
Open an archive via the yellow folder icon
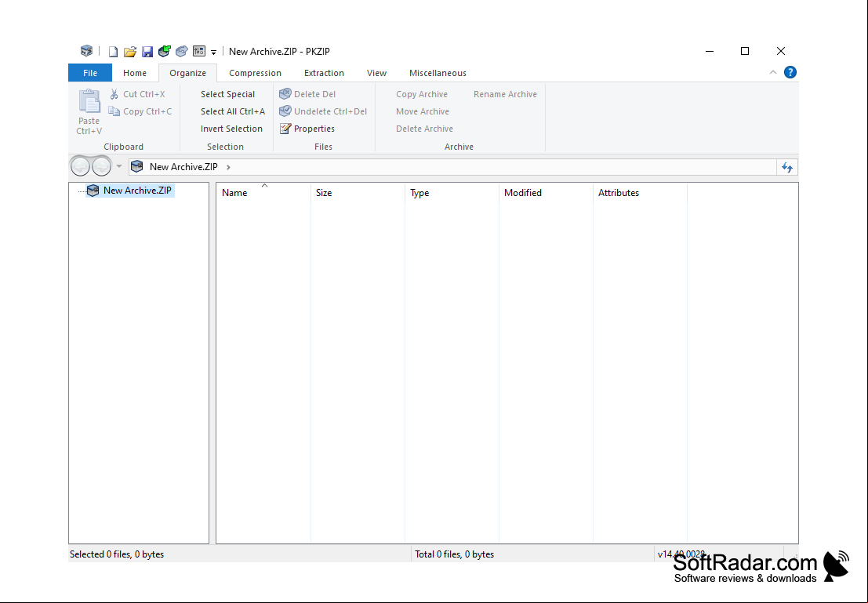[x=130, y=52]
